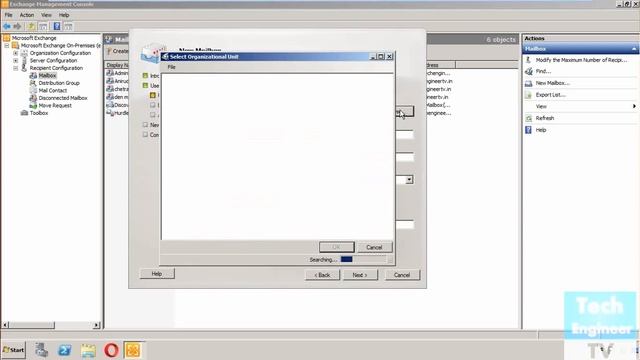Click the Modify the Maximum Number of Recipients action
The height and width of the screenshot is (360, 640).
click(581, 60)
